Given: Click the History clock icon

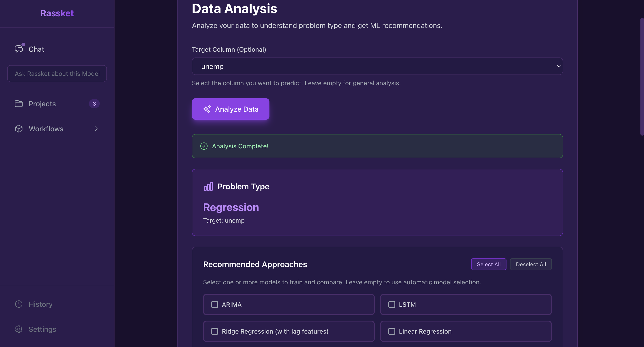Looking at the screenshot, I should pos(19,304).
